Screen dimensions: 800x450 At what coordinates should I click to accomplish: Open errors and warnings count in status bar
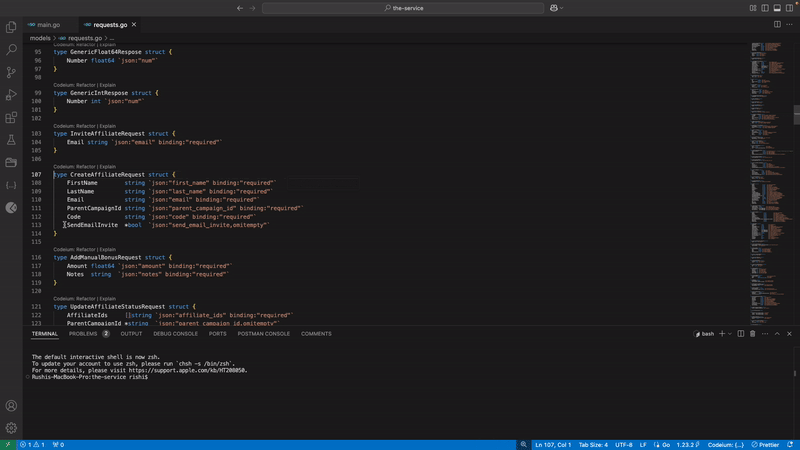click(32, 445)
